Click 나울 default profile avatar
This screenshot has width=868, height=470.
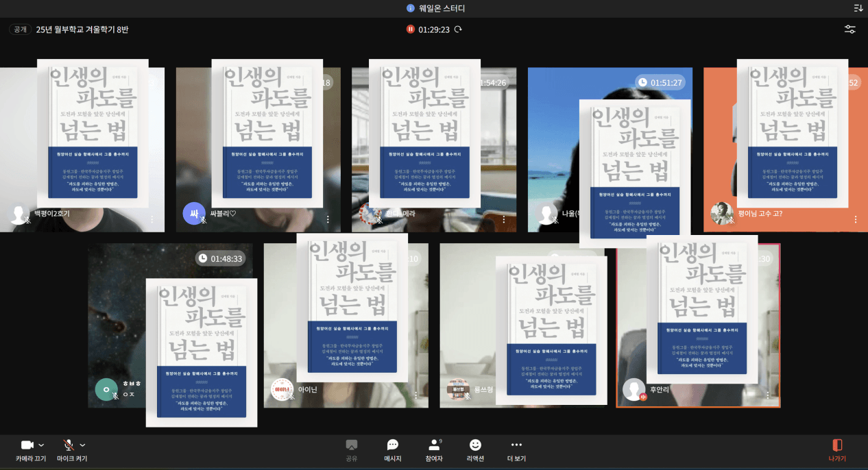(x=546, y=214)
